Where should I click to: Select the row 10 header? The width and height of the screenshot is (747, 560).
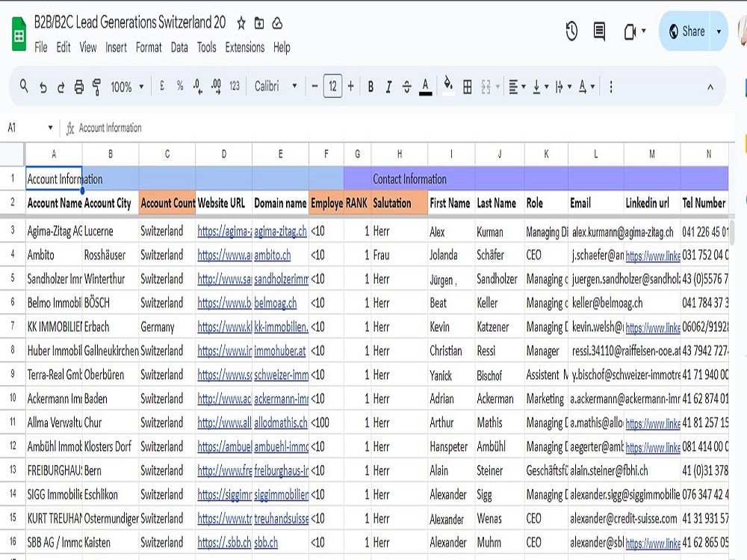pyautogui.click(x=13, y=398)
